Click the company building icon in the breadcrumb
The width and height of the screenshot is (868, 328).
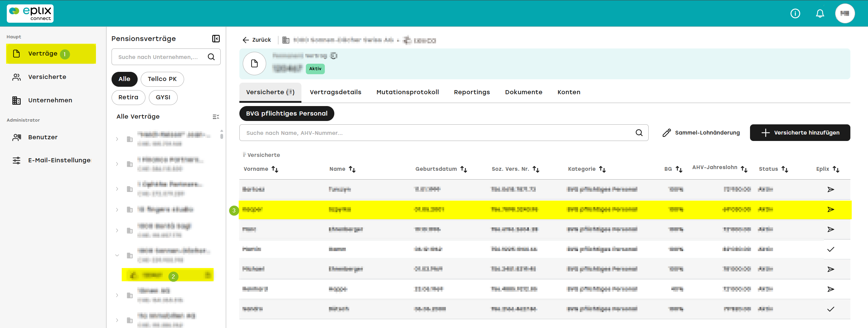click(286, 40)
